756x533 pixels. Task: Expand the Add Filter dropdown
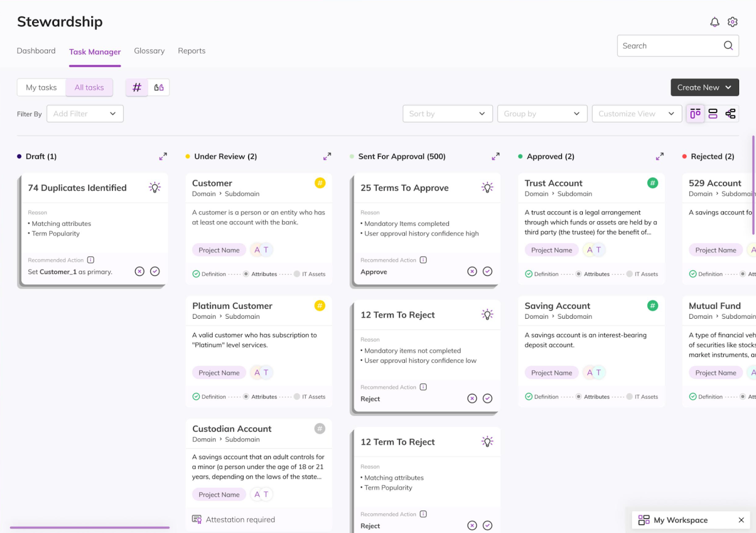pos(85,114)
